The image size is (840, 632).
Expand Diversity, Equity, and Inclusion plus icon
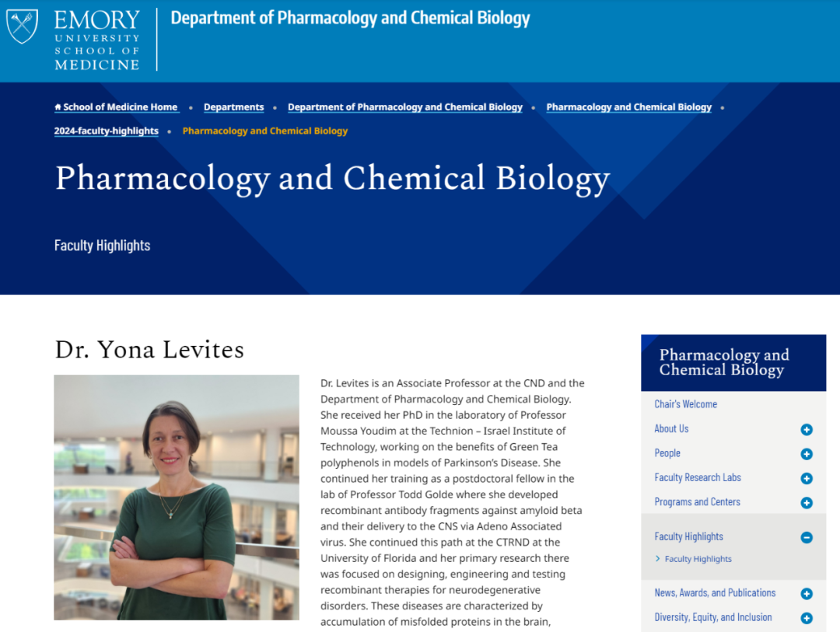(807, 618)
